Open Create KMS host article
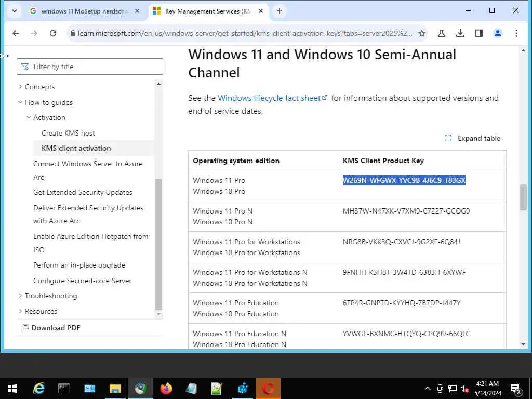532x399 pixels. 68,133
